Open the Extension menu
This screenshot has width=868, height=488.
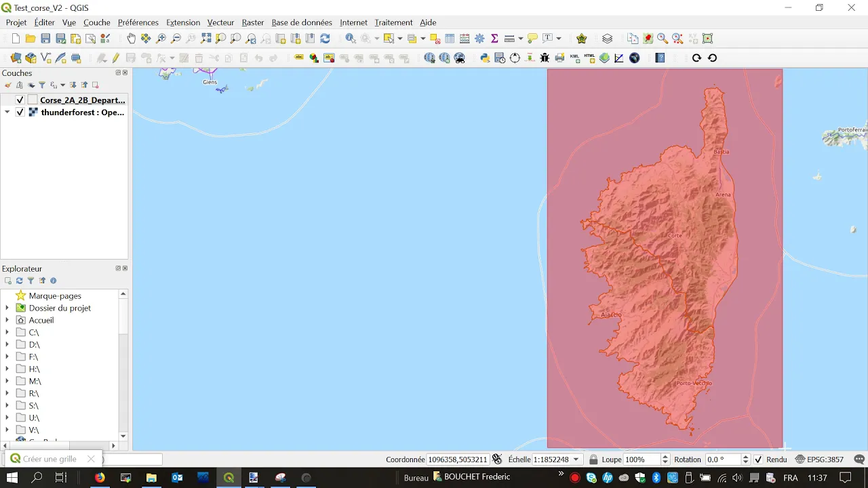pyautogui.click(x=183, y=22)
